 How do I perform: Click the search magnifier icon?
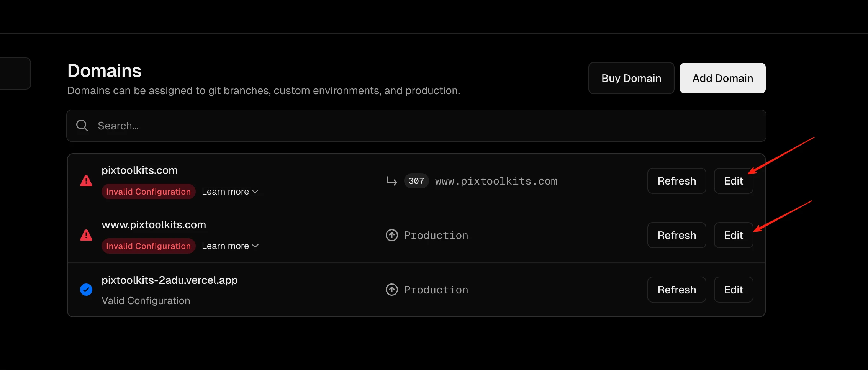click(82, 125)
